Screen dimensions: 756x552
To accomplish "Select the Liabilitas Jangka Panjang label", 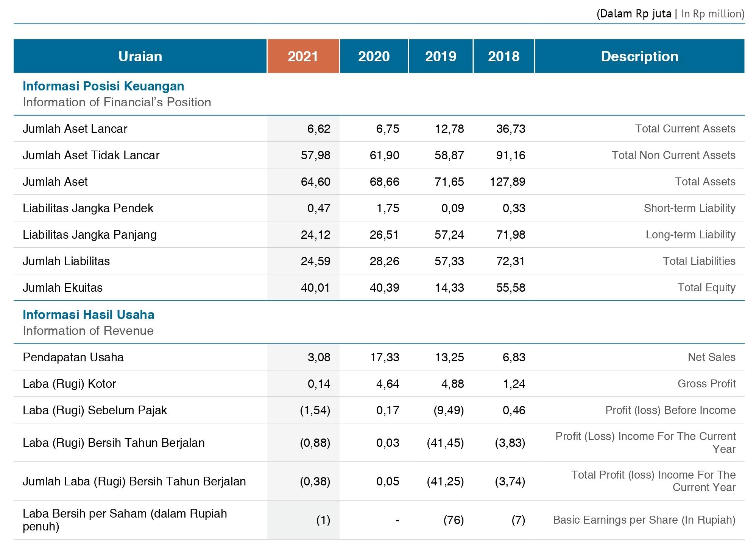I will point(90,235).
